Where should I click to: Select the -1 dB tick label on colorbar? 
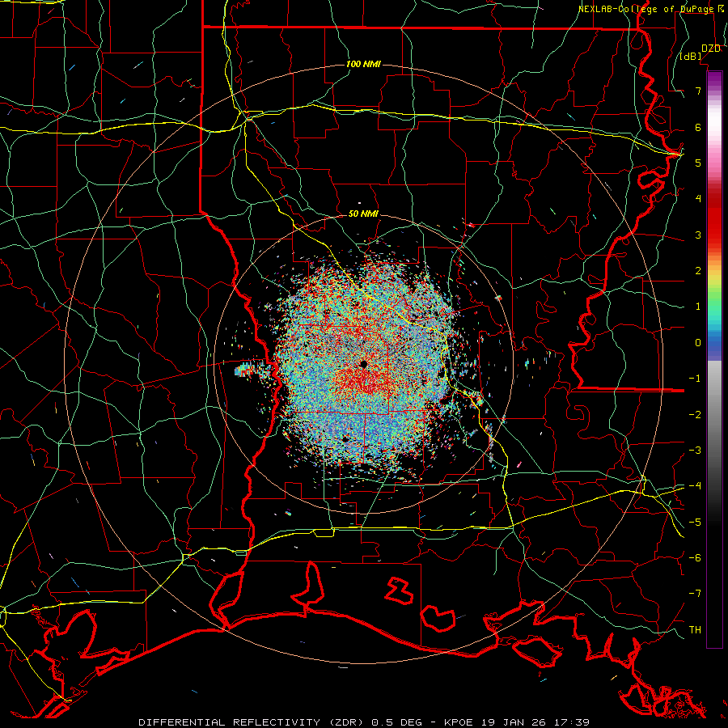tap(695, 379)
